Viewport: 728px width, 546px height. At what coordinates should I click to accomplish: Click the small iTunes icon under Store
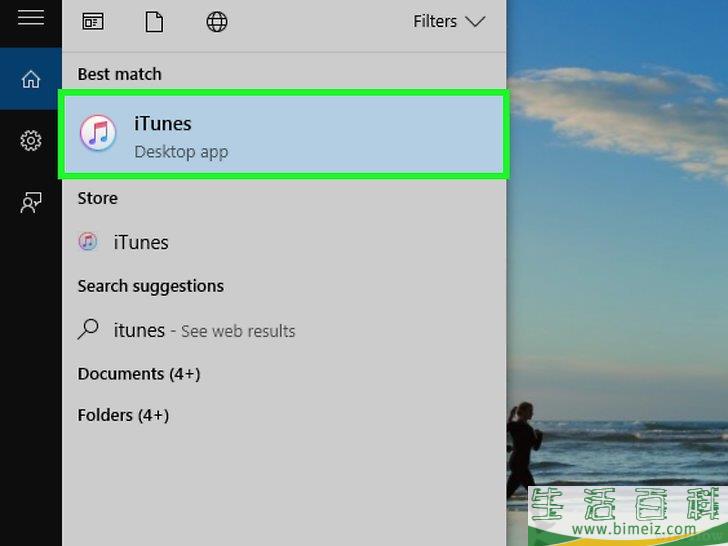88,242
